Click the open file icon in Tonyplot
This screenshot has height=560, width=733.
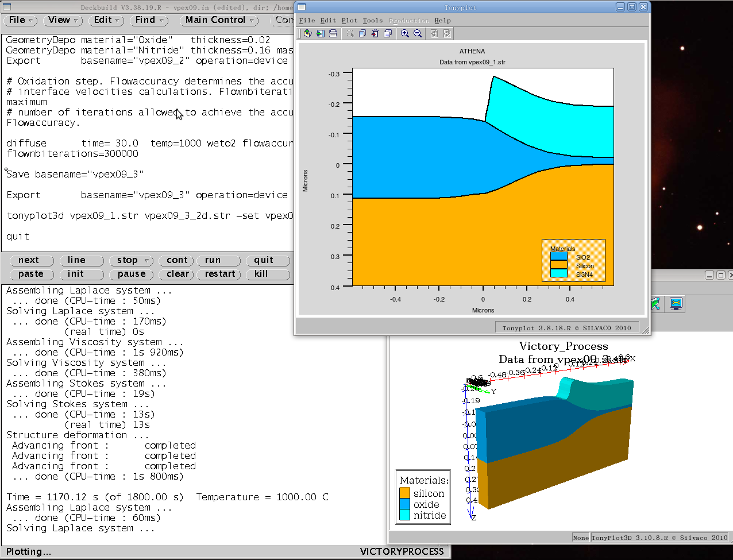307,34
